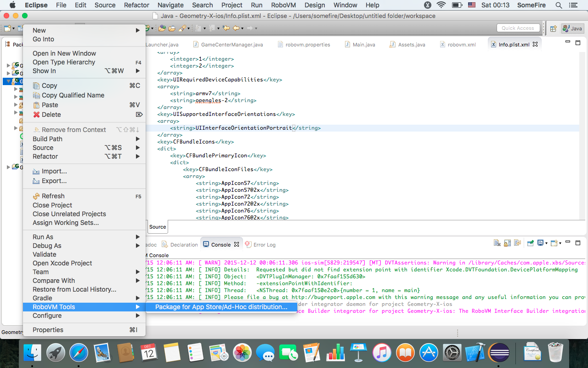Click Properties in the context menu
588x368 pixels.
point(48,330)
